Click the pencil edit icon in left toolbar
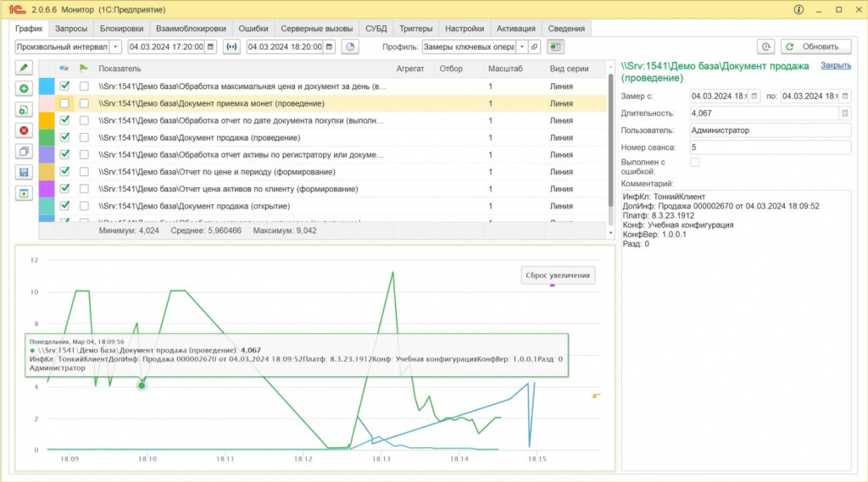Viewport: 868px width, 482px height. point(23,68)
